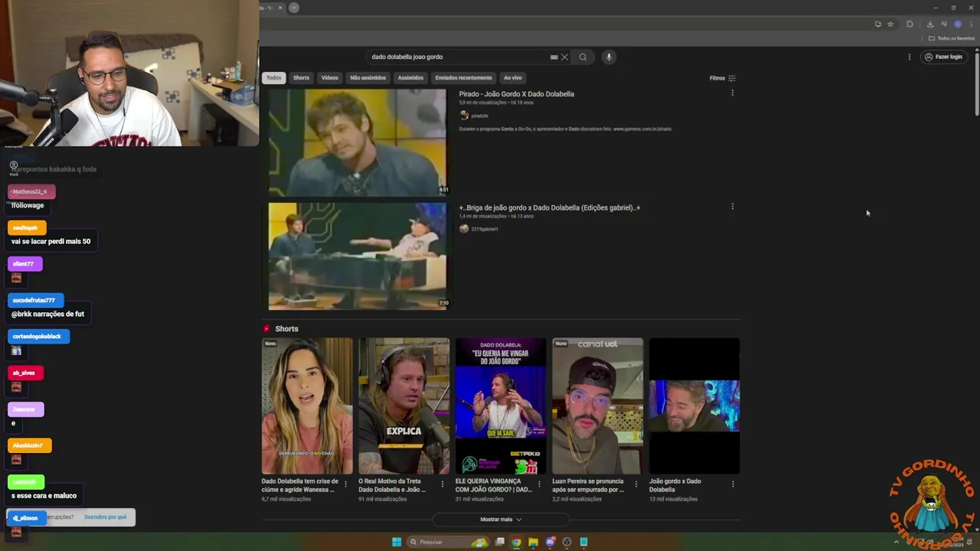Image resolution: width=980 pixels, height=551 pixels.
Task: Open the EU QUERIA ME VINGAR short thumbnail
Action: (501, 406)
